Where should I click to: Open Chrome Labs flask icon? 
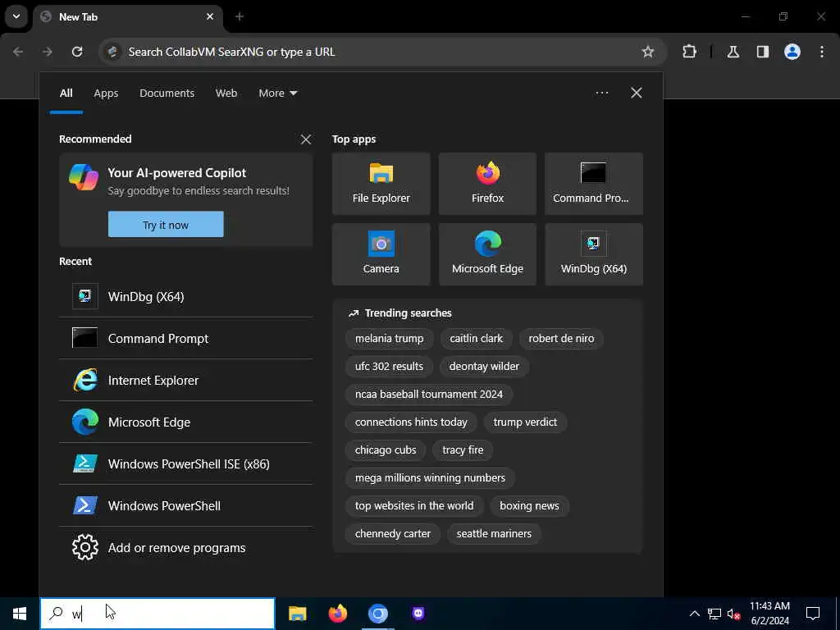pyautogui.click(x=733, y=52)
